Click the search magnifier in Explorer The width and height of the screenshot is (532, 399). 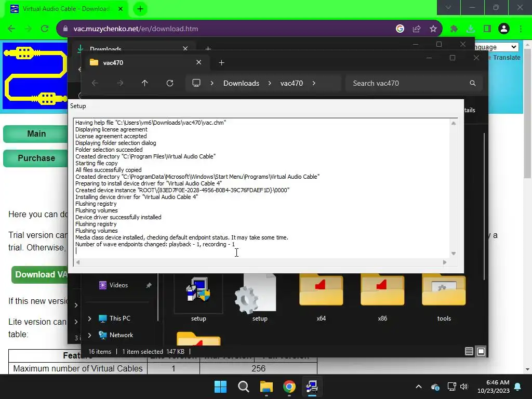(473, 83)
